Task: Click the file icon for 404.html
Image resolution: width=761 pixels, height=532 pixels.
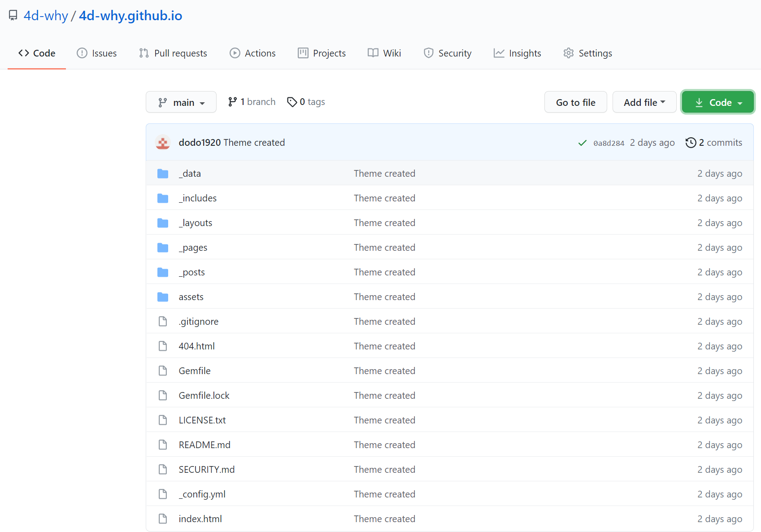Action: point(163,346)
